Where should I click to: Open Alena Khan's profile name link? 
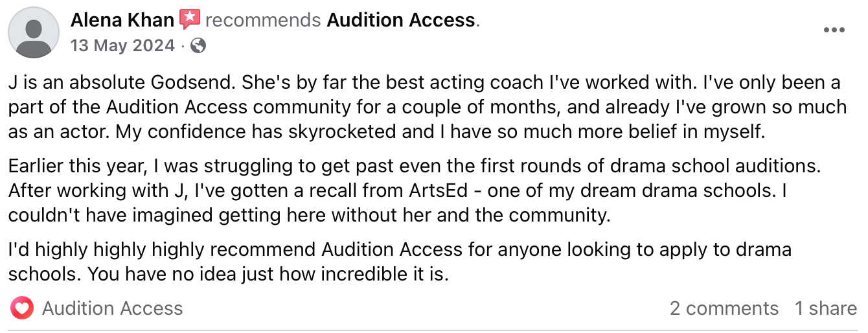coord(122,21)
